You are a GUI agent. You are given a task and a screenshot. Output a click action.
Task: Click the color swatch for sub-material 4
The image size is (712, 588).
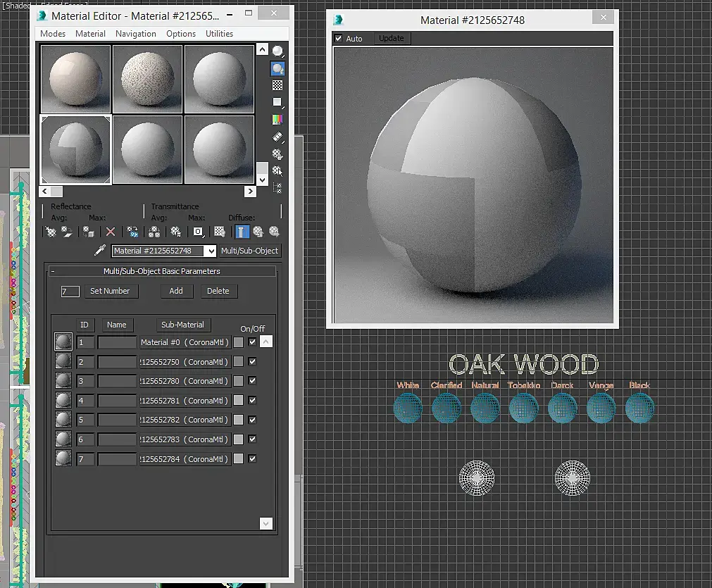pyautogui.click(x=239, y=401)
